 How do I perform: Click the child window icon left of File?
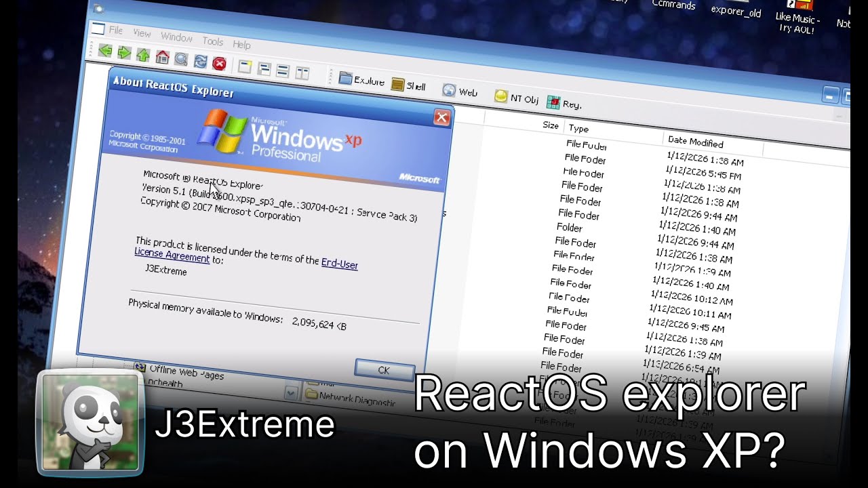click(98, 28)
